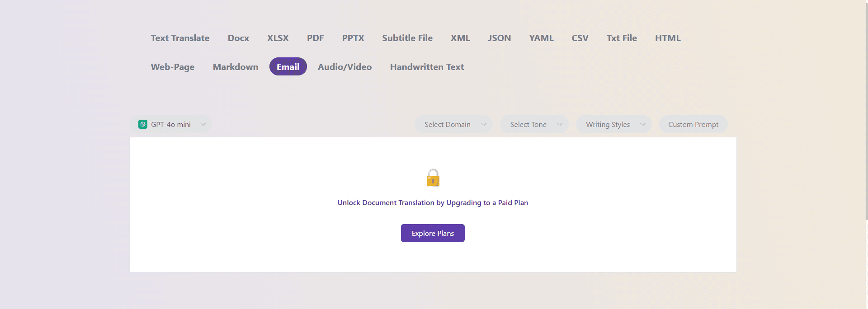Open the Web-Page translation tab
This screenshot has height=309, width=868.
point(172,66)
